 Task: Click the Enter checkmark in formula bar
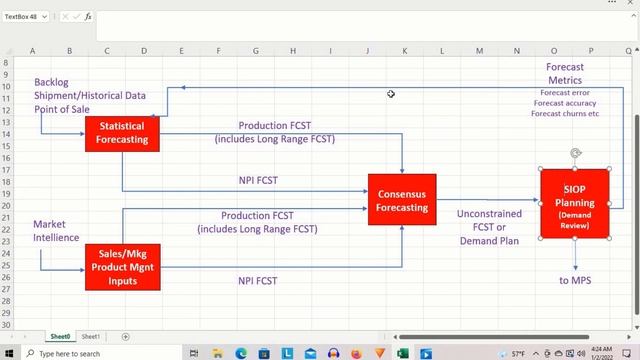click(x=76, y=17)
